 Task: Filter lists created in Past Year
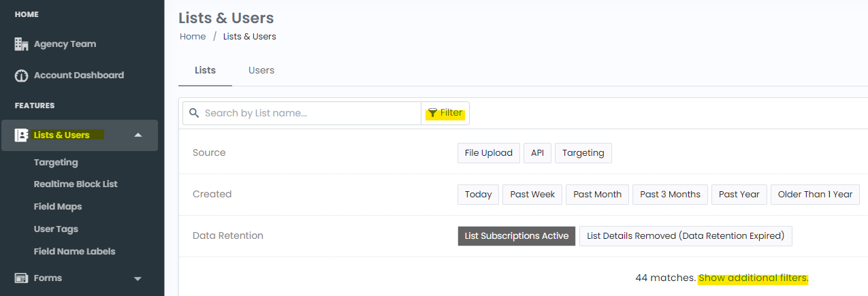pyautogui.click(x=739, y=195)
